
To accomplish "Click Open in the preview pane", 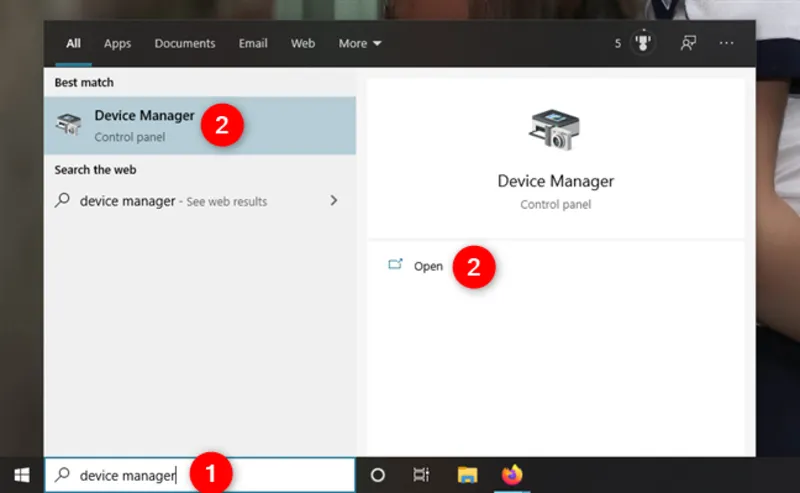I will tap(428, 266).
